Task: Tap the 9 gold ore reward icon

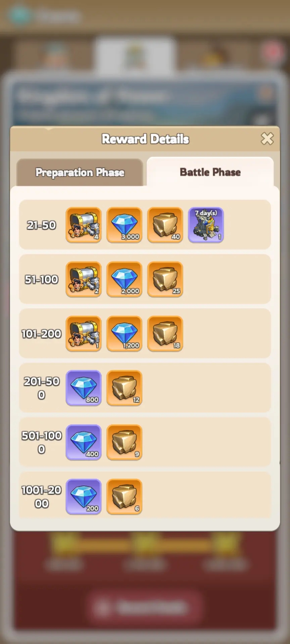Action: [x=125, y=442]
